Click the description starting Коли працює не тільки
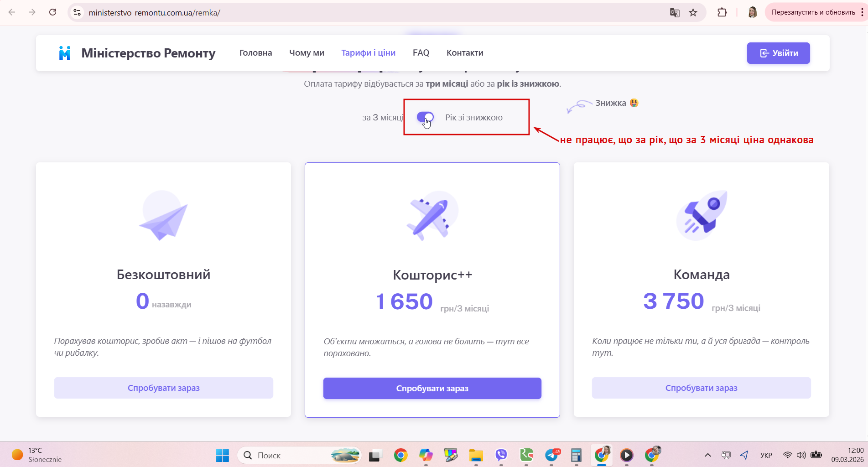The image size is (868, 467). [701, 347]
